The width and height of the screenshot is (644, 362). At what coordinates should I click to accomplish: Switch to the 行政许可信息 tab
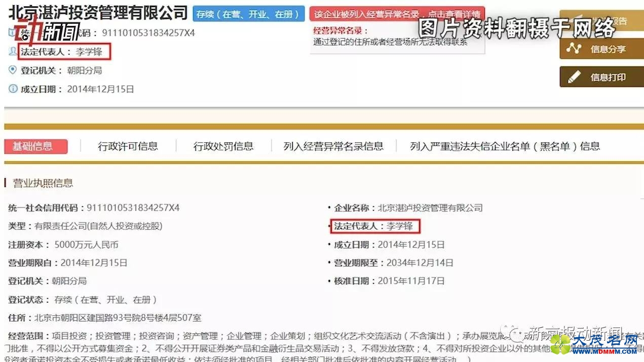point(128,147)
